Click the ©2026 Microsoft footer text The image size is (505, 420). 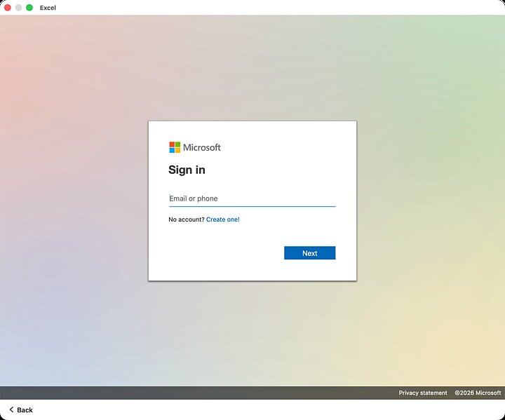(x=478, y=393)
